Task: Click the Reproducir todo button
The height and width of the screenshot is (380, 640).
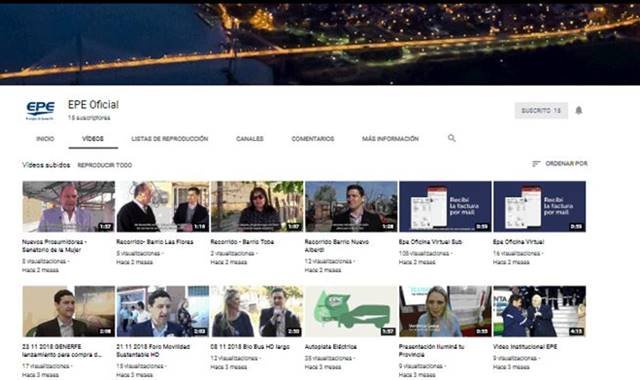Action: pyautogui.click(x=104, y=165)
